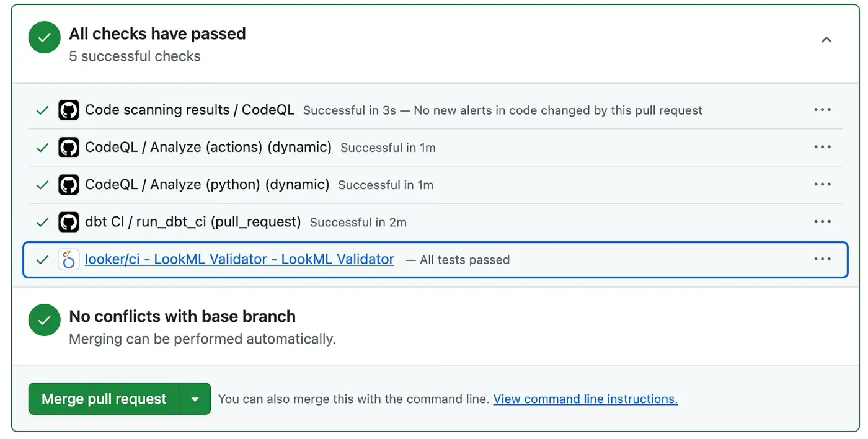Collapse the checks list with the chevron
Viewport: 868px width, 439px height.
point(826,38)
